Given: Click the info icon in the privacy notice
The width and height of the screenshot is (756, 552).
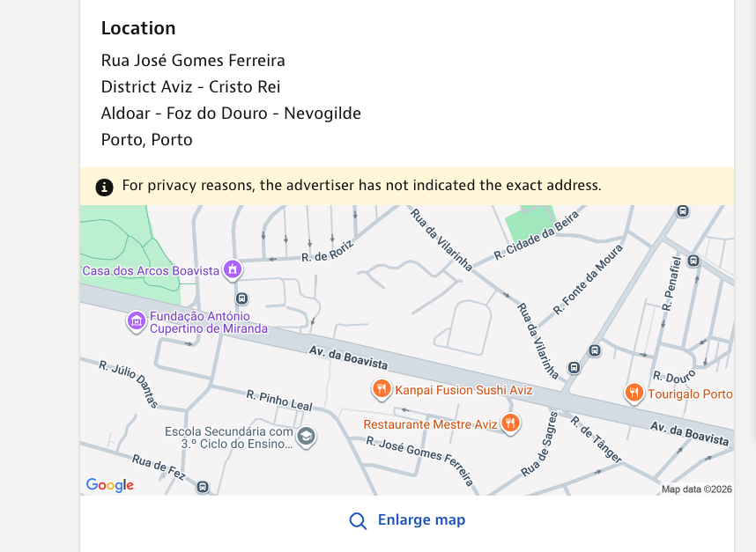Looking at the screenshot, I should [x=105, y=186].
